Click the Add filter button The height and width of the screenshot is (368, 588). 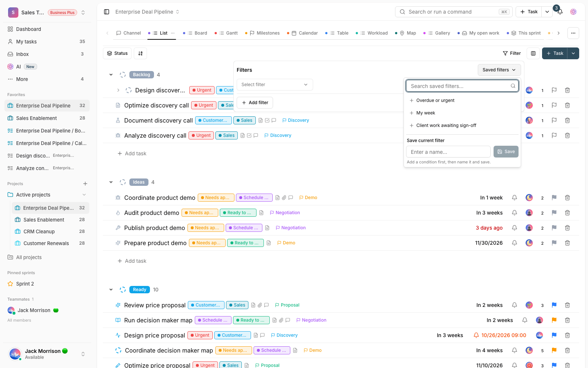coord(255,103)
